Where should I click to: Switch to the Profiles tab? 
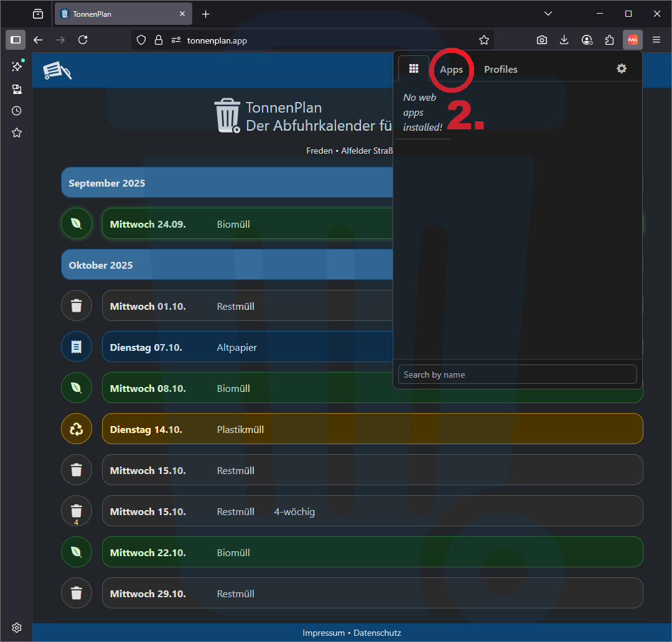[x=500, y=70]
